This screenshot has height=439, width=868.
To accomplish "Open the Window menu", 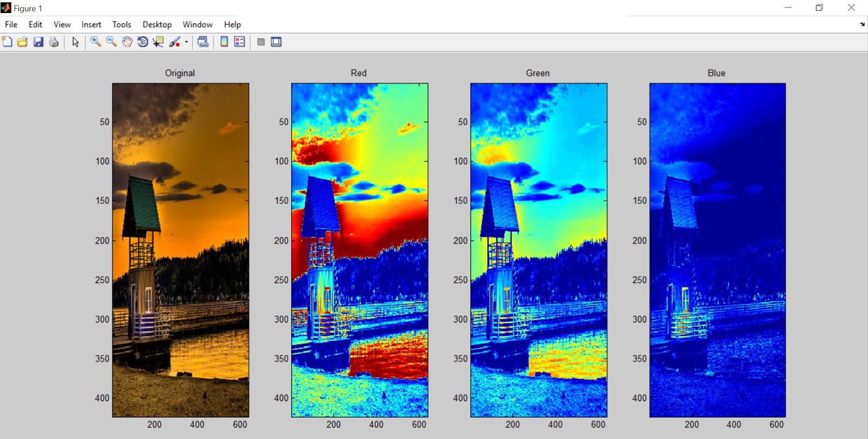I will (197, 24).
